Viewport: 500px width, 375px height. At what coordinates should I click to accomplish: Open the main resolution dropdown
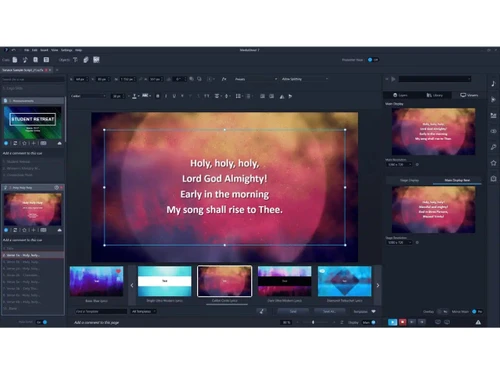coord(399,165)
